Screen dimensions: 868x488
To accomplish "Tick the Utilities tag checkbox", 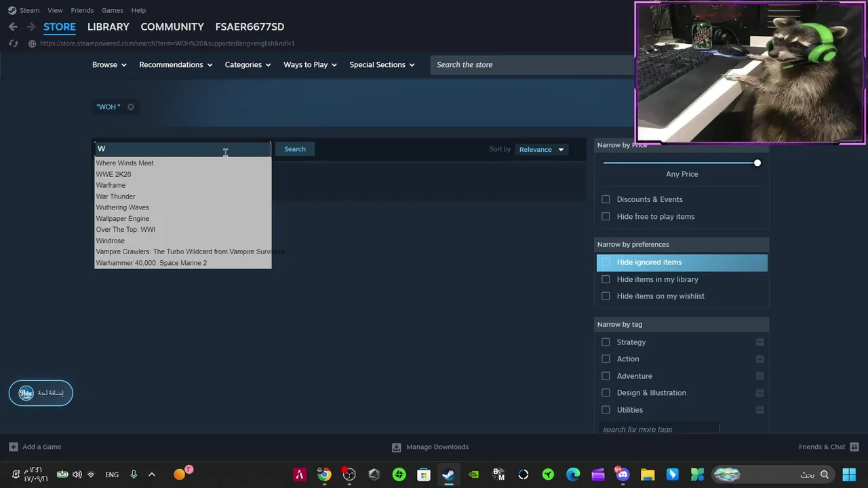I will click(606, 410).
